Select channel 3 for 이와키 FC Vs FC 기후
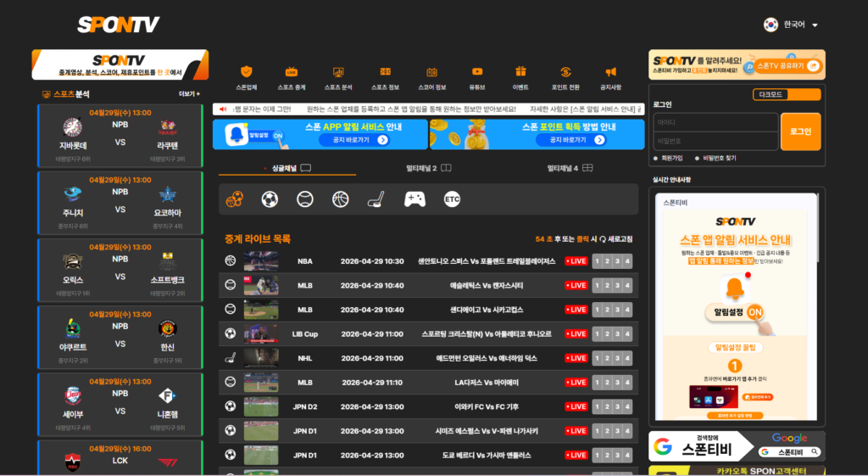This screenshot has width=868, height=476. [617, 406]
